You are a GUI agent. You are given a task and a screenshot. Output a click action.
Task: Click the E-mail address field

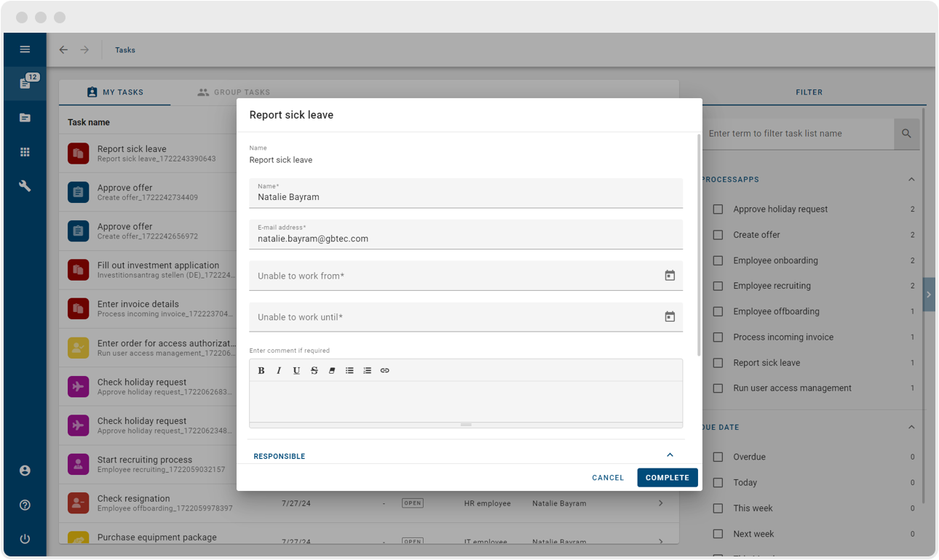point(466,235)
